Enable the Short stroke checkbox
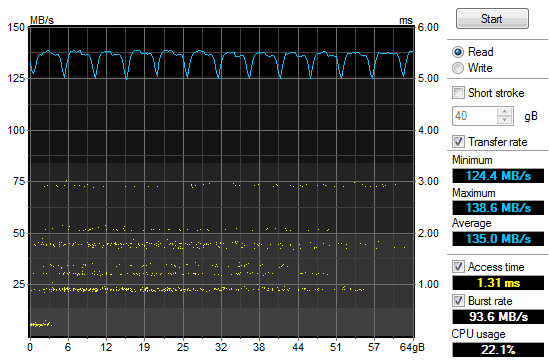The height and width of the screenshot is (364, 549). 458,93
